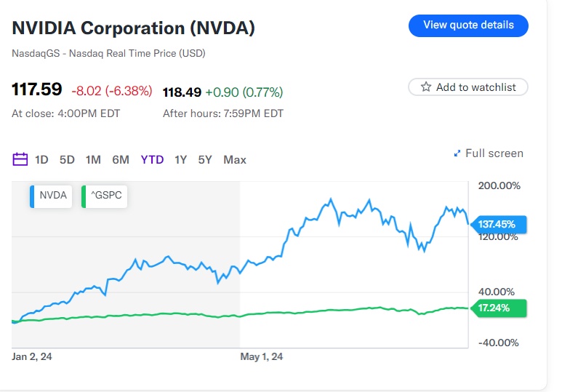Open the chart in Full screen

(x=493, y=153)
